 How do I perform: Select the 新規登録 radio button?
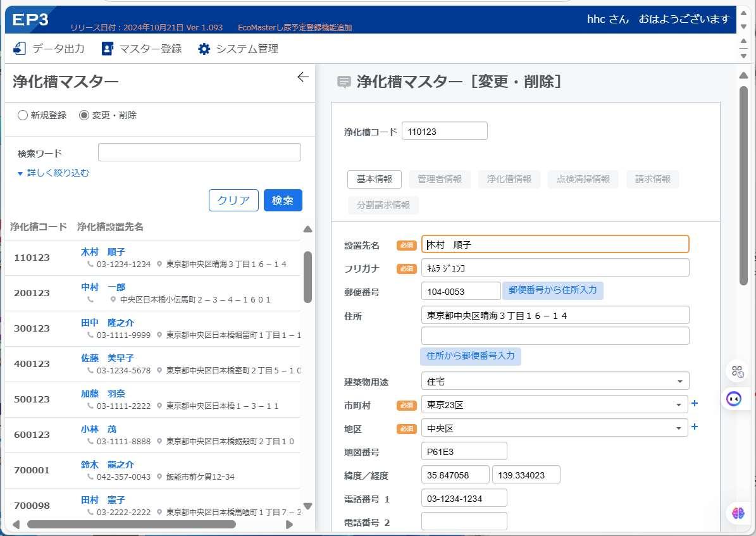click(x=22, y=115)
